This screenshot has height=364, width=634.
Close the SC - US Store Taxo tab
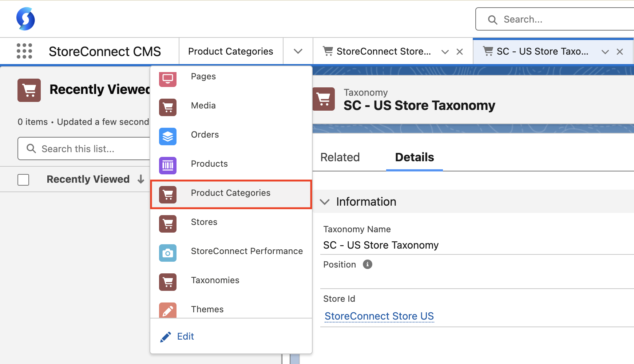[x=620, y=52]
